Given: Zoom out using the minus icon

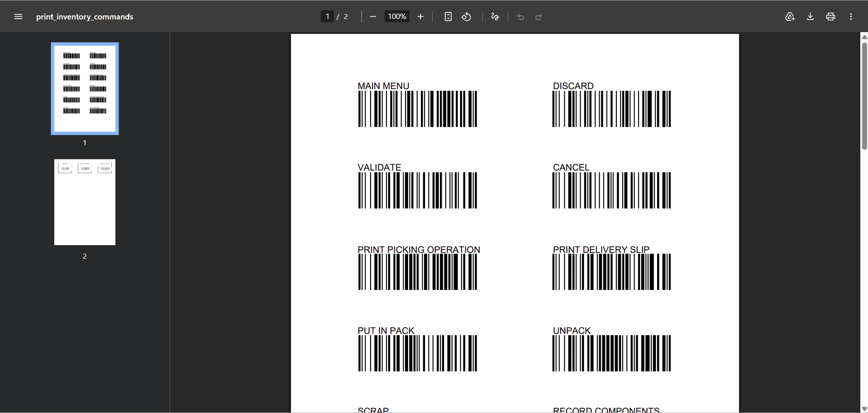Looking at the screenshot, I should click(x=373, y=16).
